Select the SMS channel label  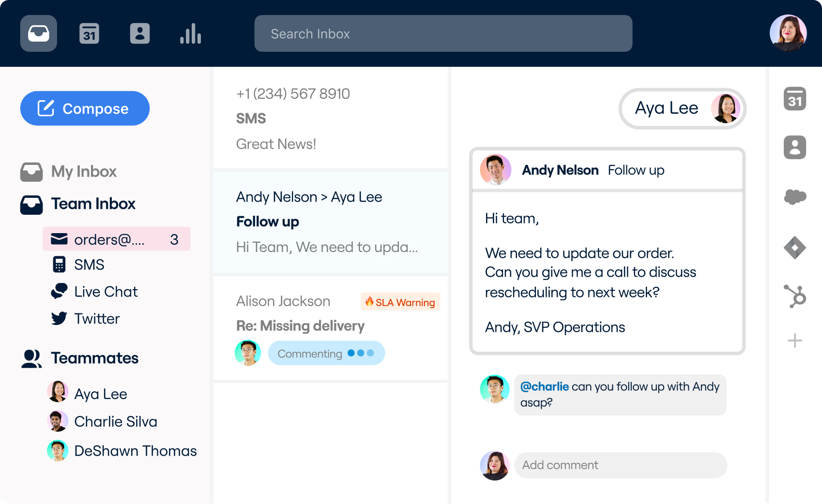89,265
